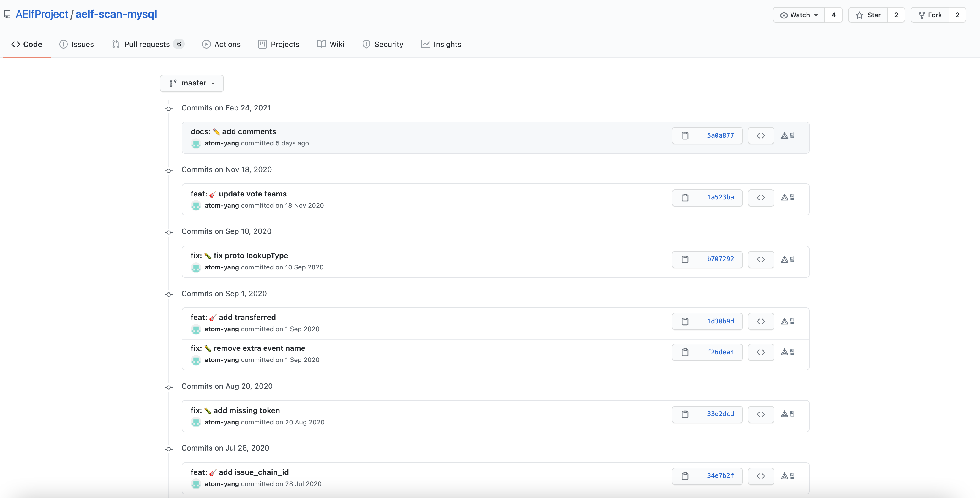Copy full SHA for commit 1d30b9d
980x498 pixels.
[x=685, y=322]
